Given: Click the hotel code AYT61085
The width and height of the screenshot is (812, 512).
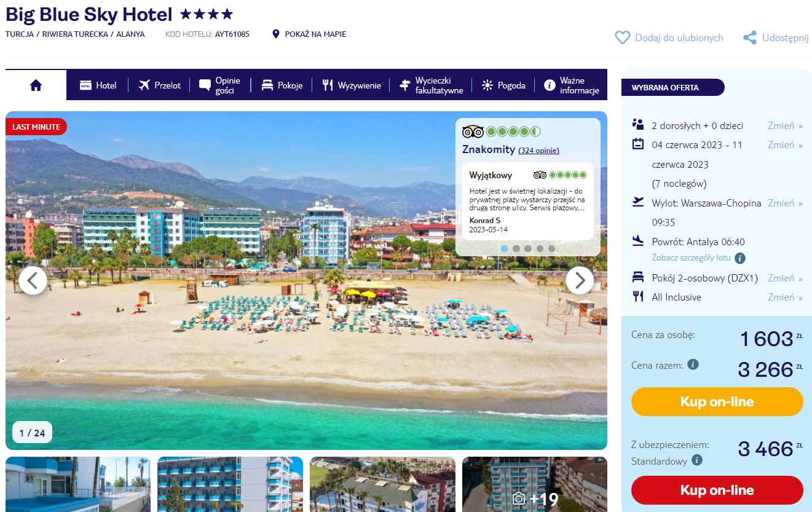Looking at the screenshot, I should click(232, 34).
